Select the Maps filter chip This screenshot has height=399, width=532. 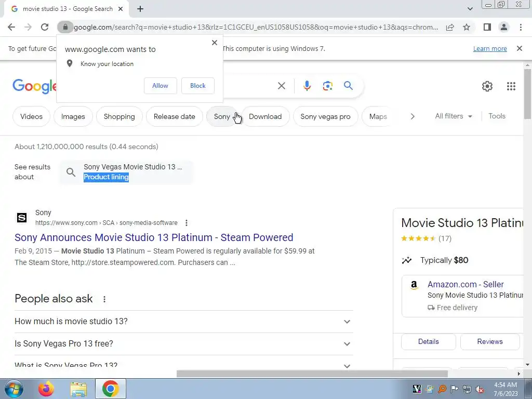(378, 116)
